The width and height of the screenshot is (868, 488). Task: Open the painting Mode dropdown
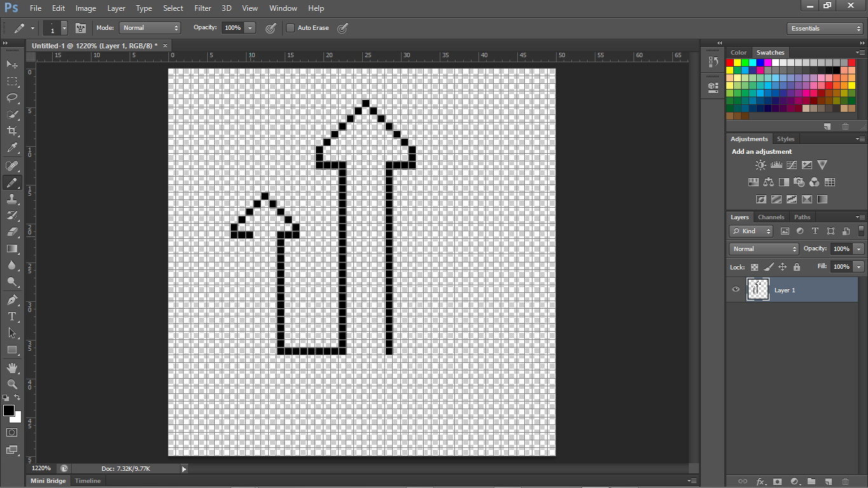click(150, 28)
